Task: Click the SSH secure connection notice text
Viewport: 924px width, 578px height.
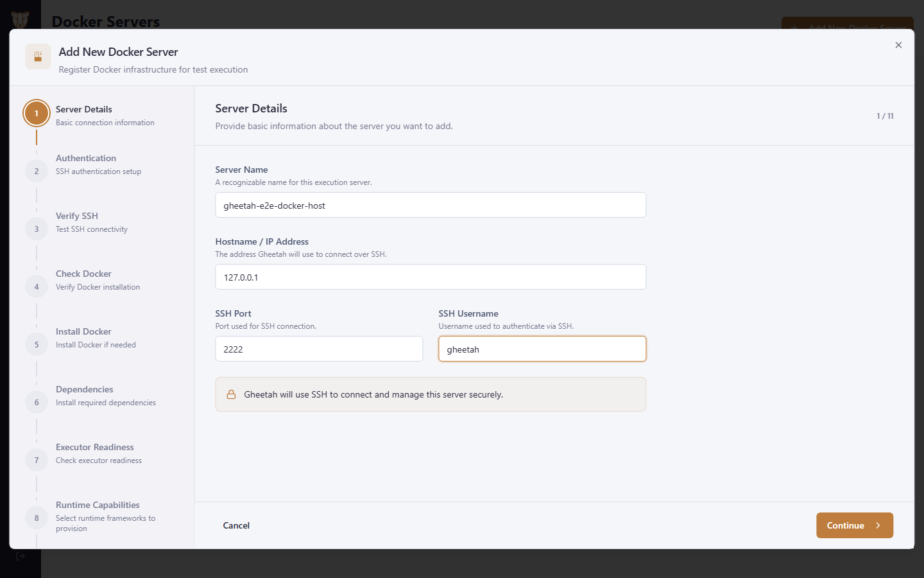Action: tap(373, 394)
